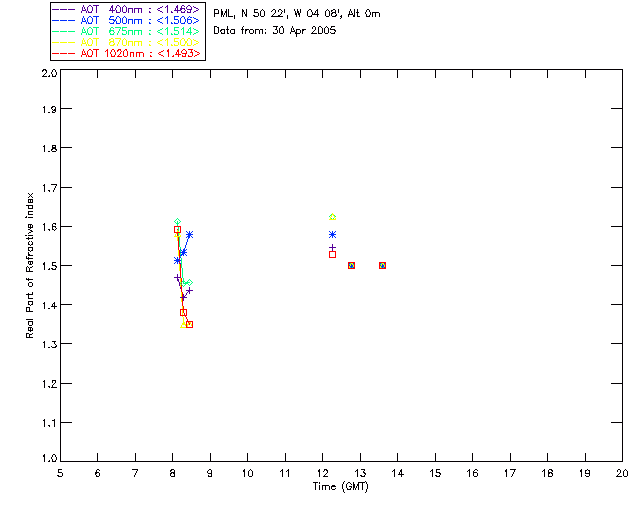
Task: Click the purple plus marker at value 1.47
Action: (x=177, y=277)
